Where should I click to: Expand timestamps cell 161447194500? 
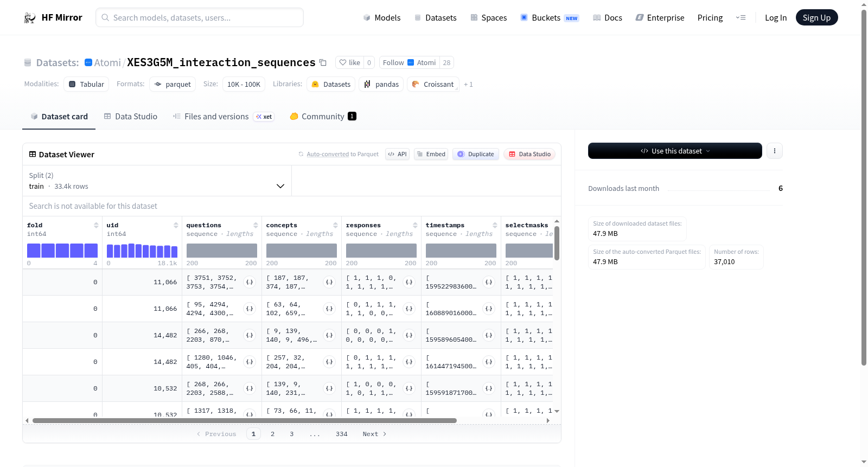tap(489, 362)
